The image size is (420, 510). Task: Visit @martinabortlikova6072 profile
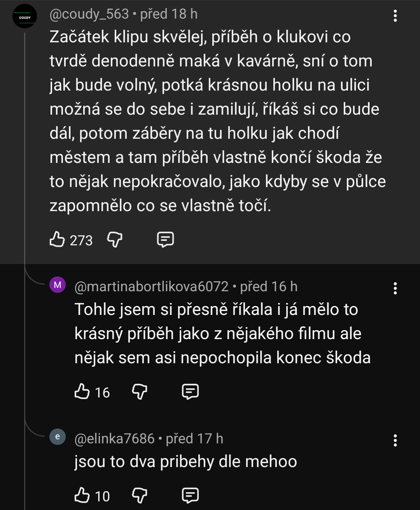click(151, 287)
